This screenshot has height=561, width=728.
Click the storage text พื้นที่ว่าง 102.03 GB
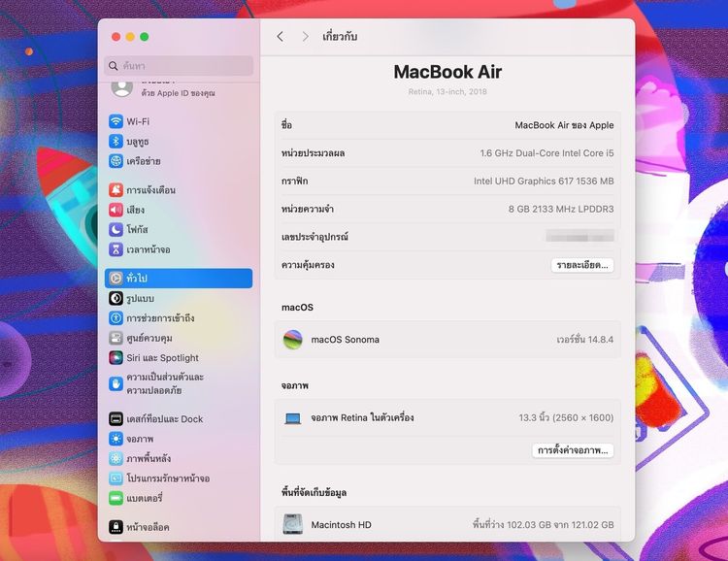512,525
